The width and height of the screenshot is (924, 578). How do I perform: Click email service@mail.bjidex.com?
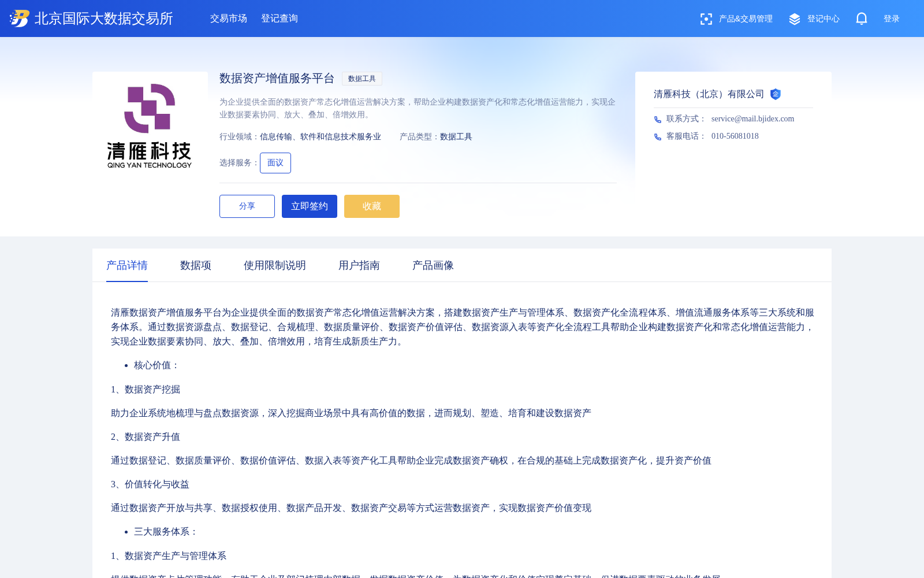(x=752, y=119)
